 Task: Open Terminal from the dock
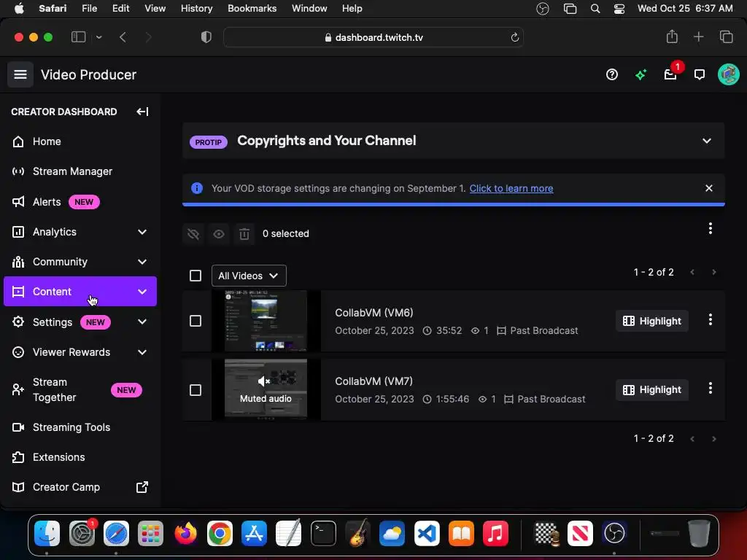pos(323,533)
